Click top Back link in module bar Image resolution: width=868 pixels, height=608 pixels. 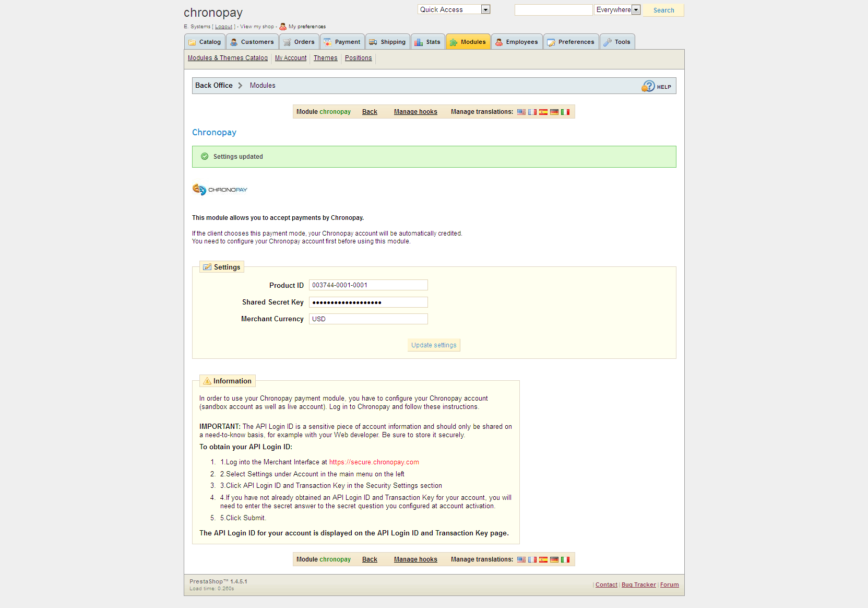coord(370,112)
